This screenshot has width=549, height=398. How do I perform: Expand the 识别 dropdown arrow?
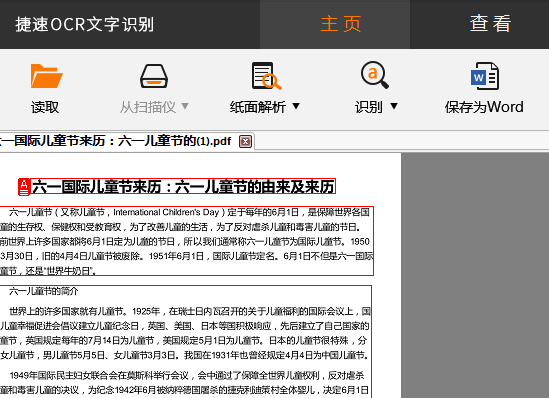point(394,106)
